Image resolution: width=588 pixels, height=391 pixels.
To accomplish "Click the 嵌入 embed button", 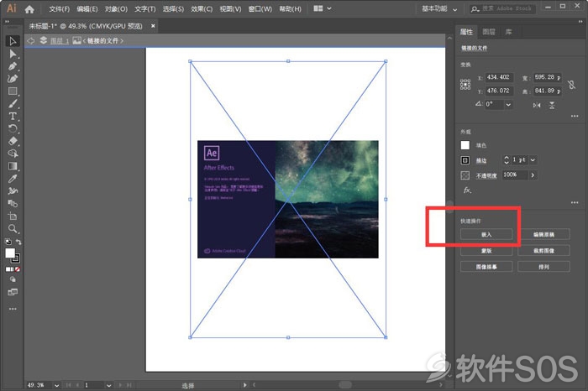I will click(486, 234).
